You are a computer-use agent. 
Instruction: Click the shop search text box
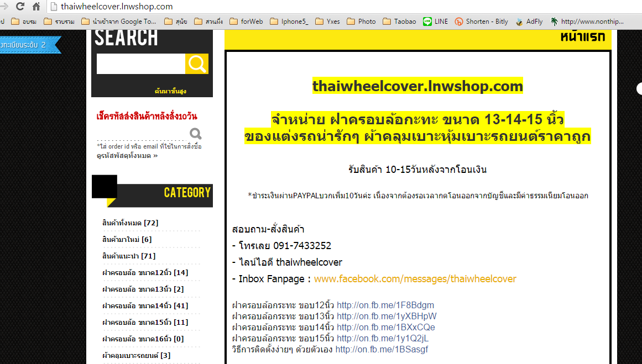pyautogui.click(x=141, y=64)
